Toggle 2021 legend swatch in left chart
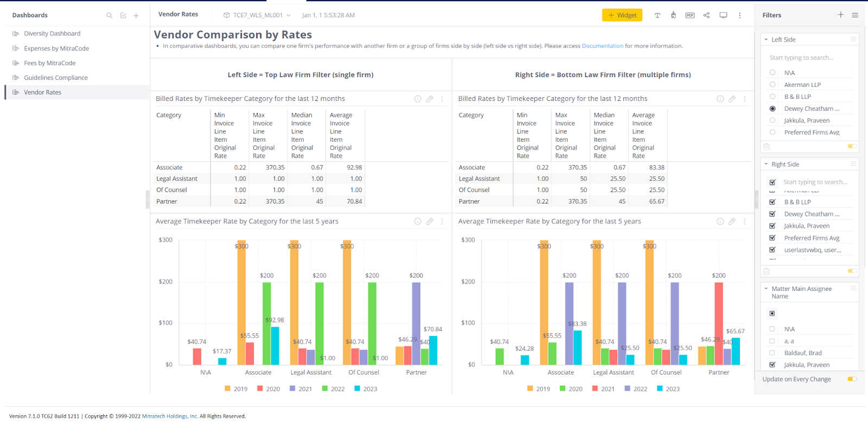Screen dimensions: 868x425 point(292,389)
